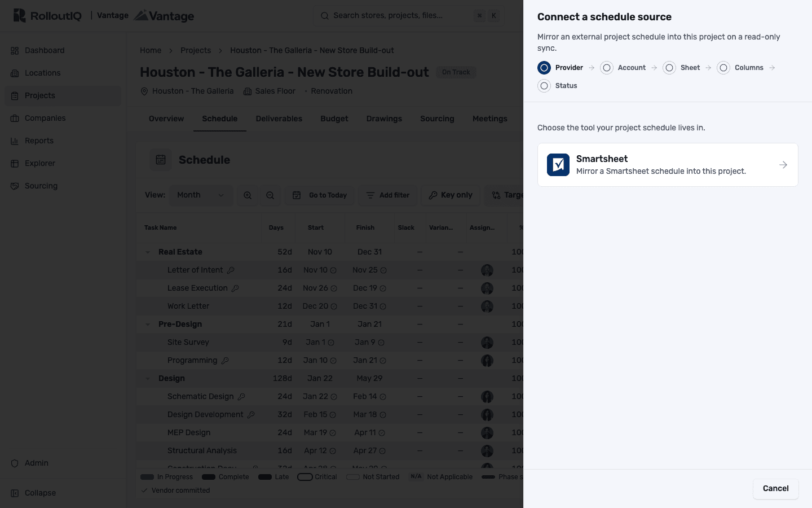Switch to the Meetings tab

[x=490, y=119]
